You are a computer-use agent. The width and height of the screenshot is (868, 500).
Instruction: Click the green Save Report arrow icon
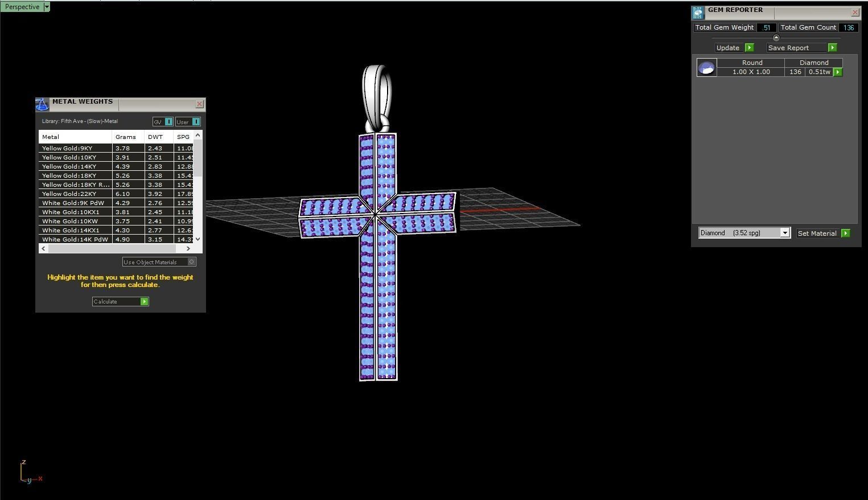click(x=832, y=48)
